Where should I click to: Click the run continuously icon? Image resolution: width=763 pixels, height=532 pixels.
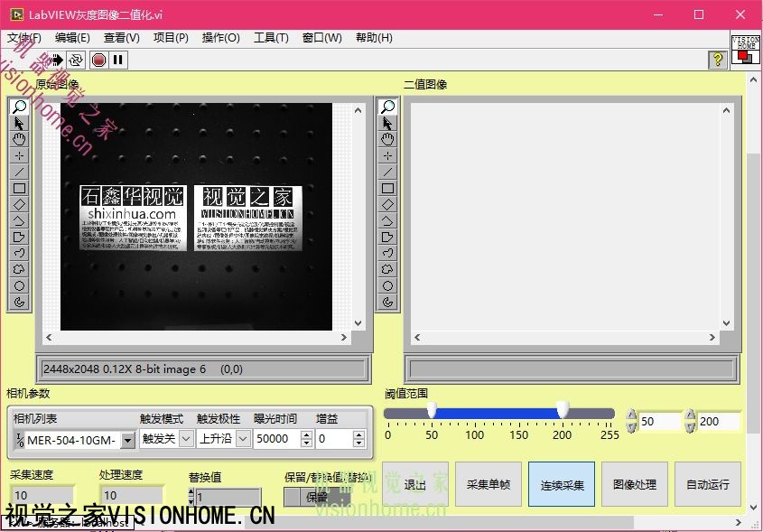click(x=76, y=60)
